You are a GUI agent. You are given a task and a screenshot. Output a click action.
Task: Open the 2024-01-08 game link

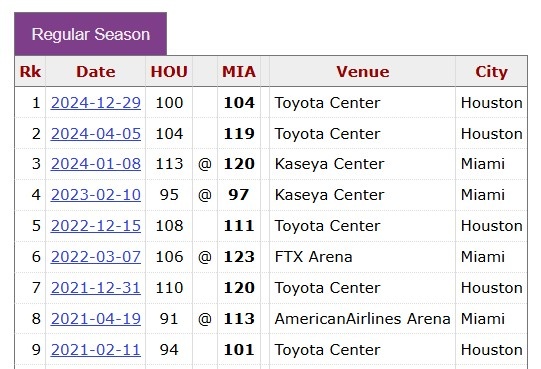click(x=96, y=164)
